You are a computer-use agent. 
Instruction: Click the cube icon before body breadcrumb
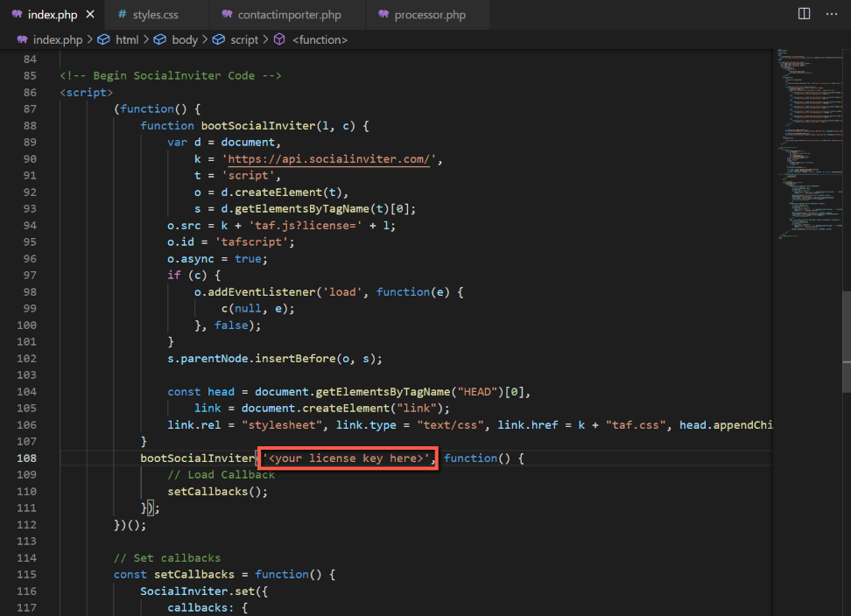pos(159,39)
